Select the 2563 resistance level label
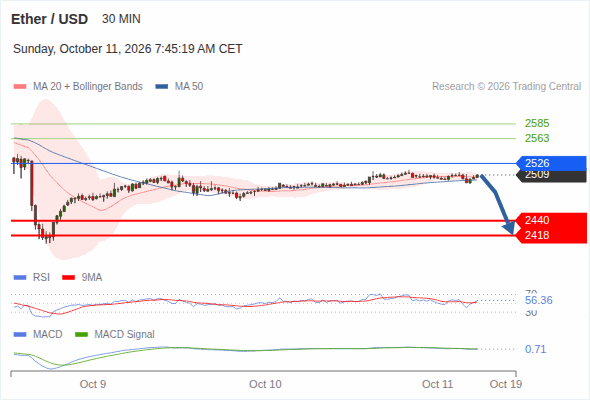This screenshot has height=400, width=590. 537,138
